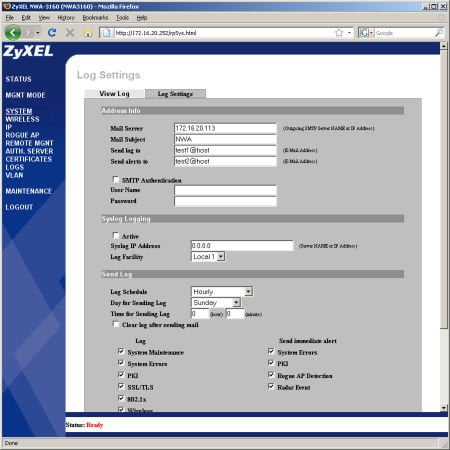Open the Day for Sending Log dropdown
450x450 pixels.
point(216,303)
